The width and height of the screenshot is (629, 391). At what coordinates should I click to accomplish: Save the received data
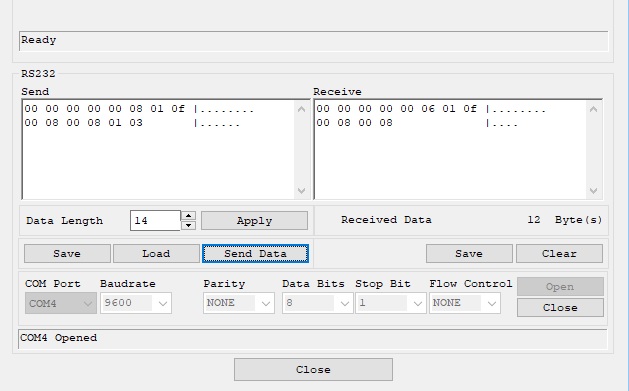pyautogui.click(x=469, y=253)
